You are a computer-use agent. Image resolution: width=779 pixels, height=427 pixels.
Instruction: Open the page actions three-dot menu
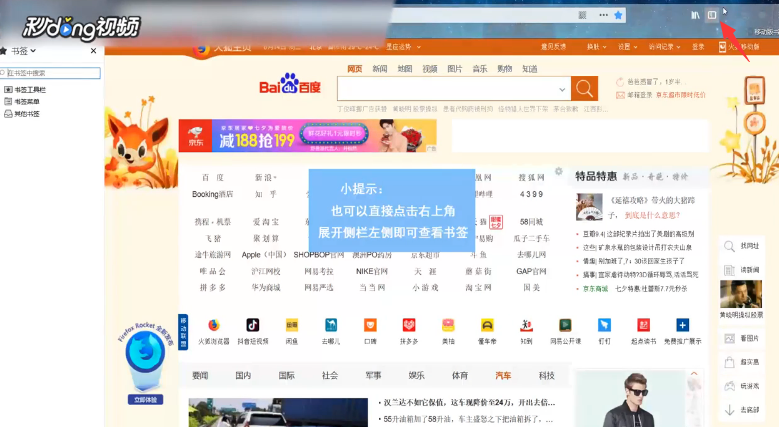[x=603, y=15]
